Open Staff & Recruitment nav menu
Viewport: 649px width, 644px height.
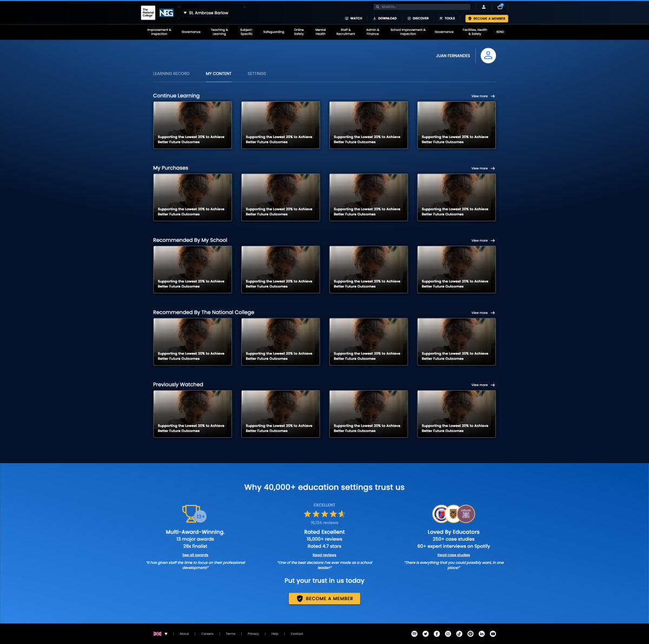[x=346, y=32]
